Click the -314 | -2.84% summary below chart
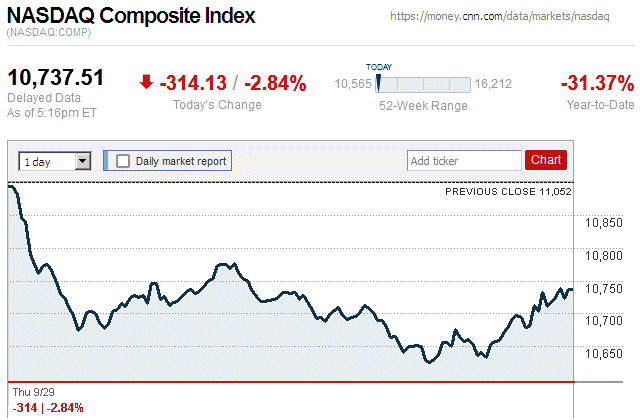Screen dimensions: 640x420 click(48, 407)
